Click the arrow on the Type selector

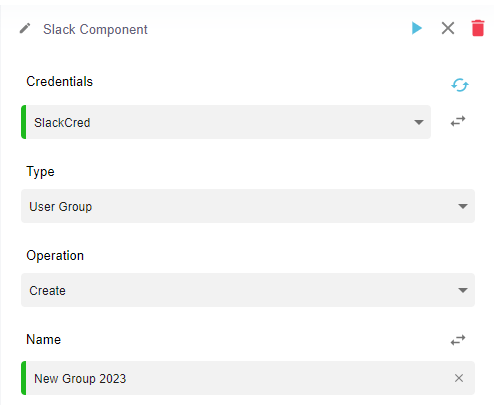(x=463, y=206)
